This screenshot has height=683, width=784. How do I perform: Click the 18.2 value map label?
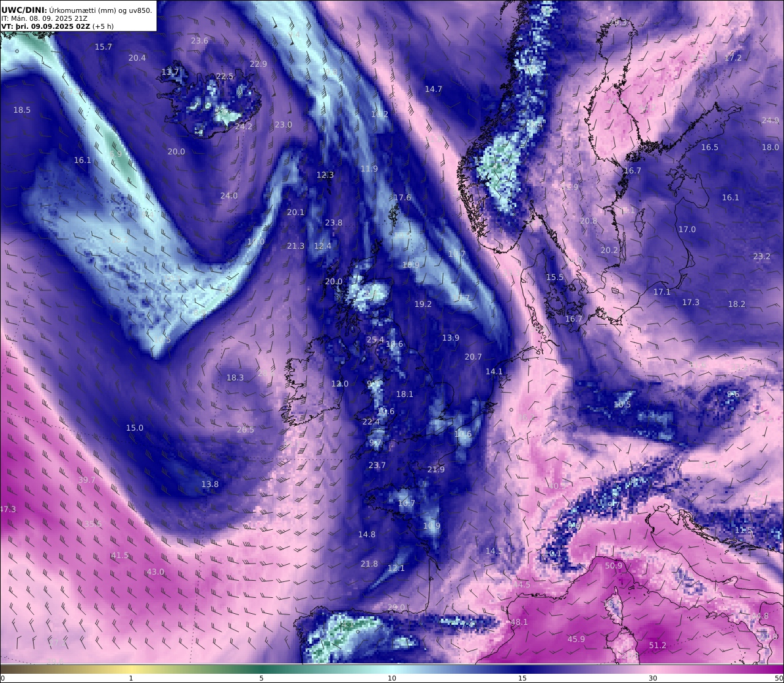coord(737,304)
